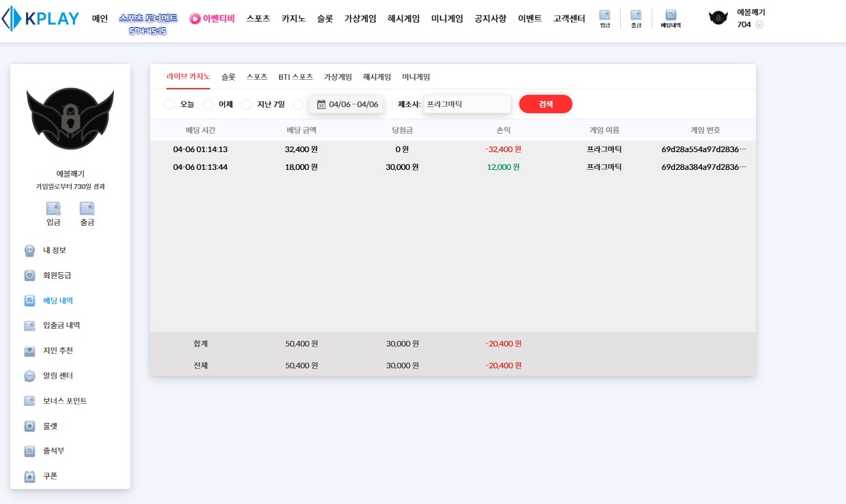Open the 04/06 date range picker

pos(347,104)
